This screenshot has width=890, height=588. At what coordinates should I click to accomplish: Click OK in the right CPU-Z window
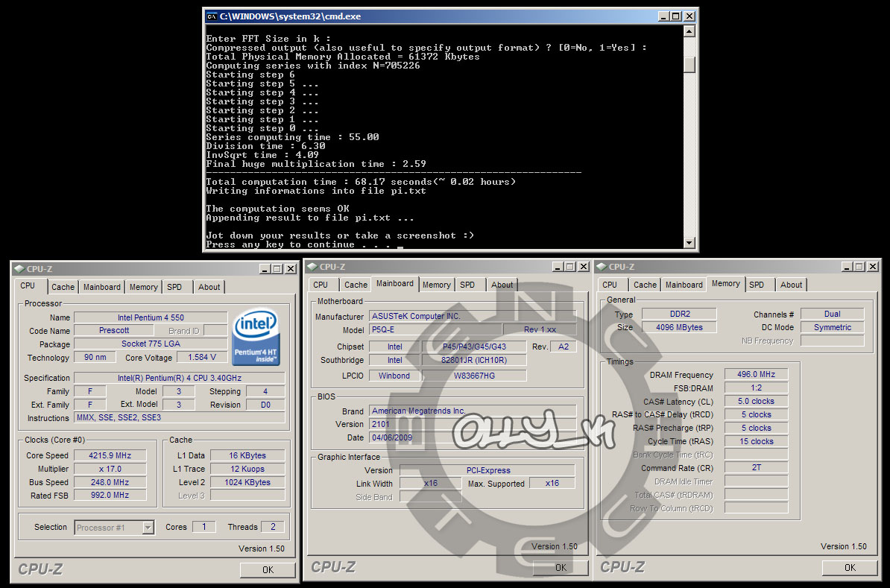[x=850, y=568]
